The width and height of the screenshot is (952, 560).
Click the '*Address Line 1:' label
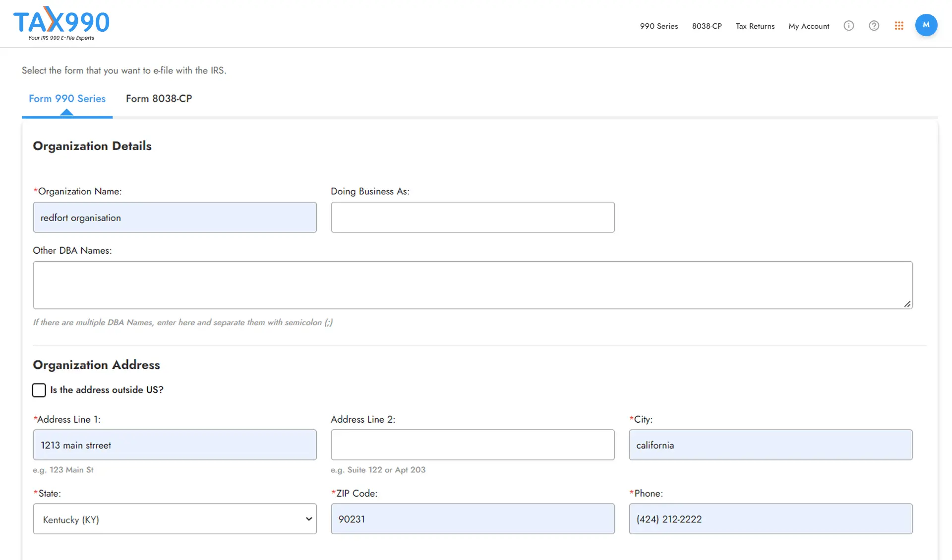pyautogui.click(x=67, y=419)
